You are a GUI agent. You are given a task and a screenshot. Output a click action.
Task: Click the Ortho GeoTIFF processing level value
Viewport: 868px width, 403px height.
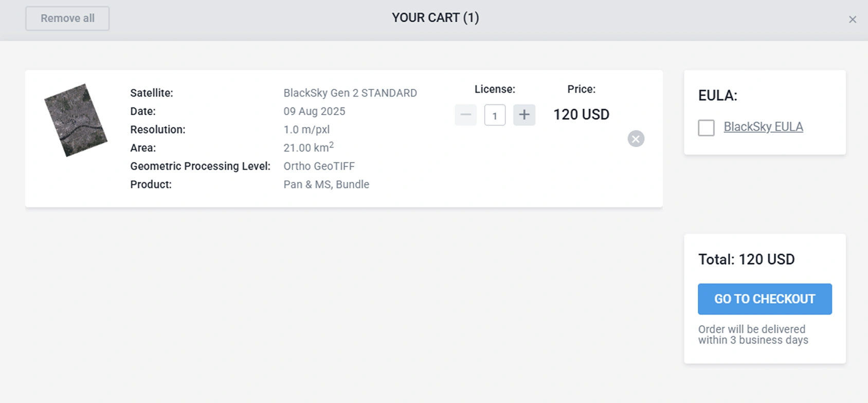pos(319,166)
